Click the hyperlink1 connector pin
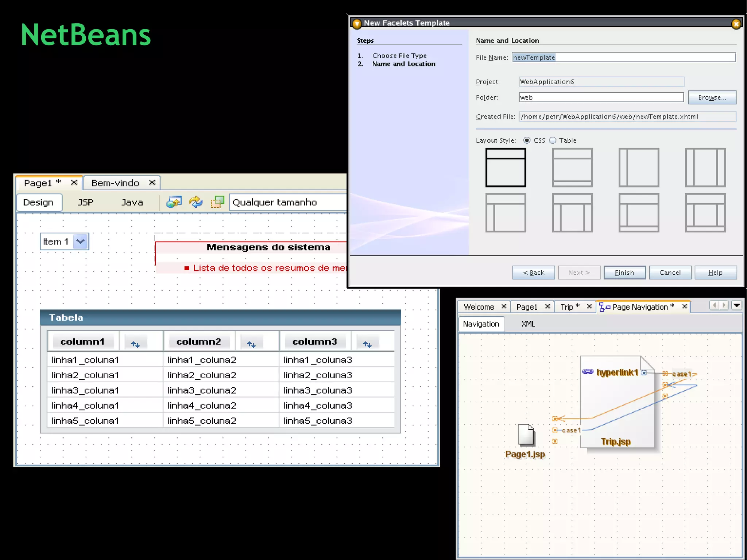This screenshot has width=747, height=560. [x=644, y=372]
